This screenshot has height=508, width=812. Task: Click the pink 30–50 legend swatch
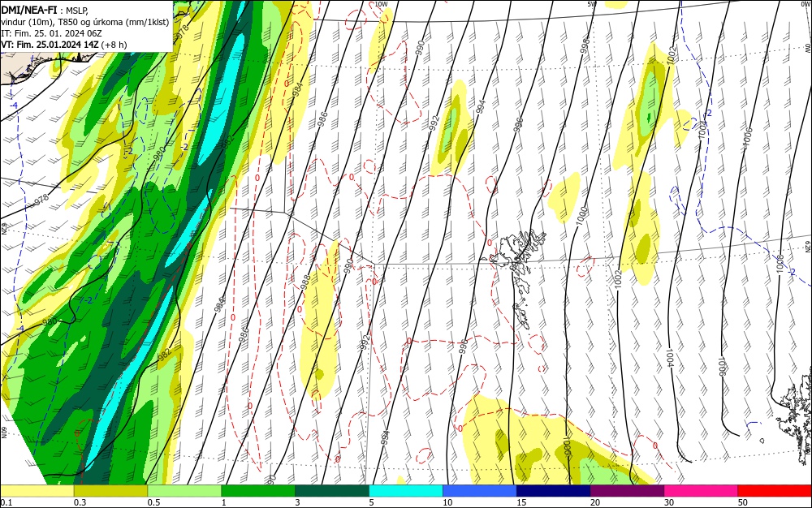701,491
